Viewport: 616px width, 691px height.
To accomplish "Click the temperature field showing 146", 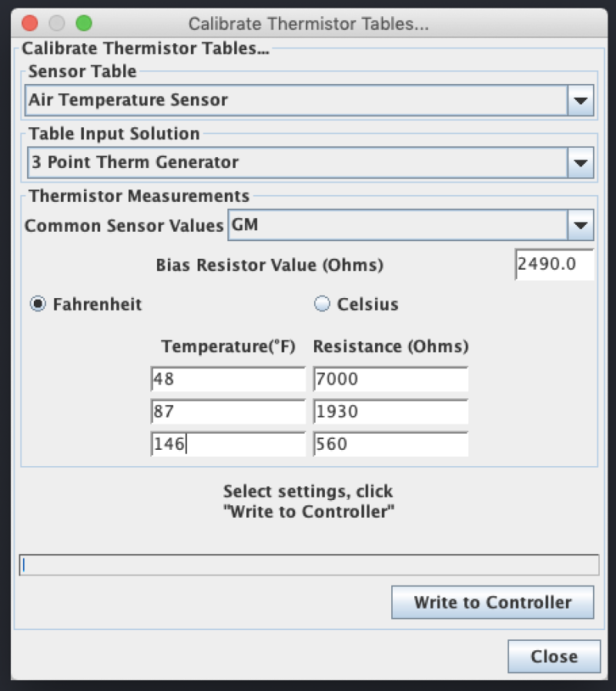I will [228, 444].
